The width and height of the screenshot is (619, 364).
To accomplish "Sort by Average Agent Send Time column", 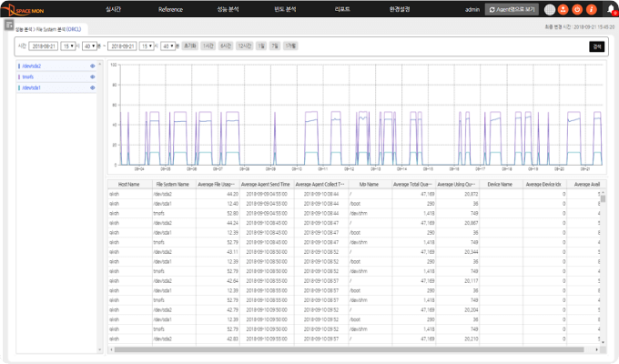I will [x=265, y=185].
